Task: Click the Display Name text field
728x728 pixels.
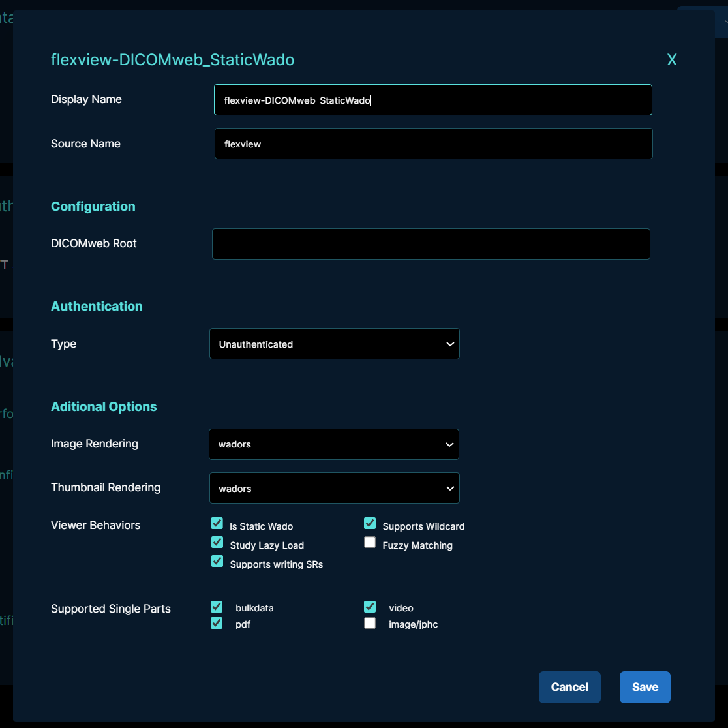Action: (432, 100)
